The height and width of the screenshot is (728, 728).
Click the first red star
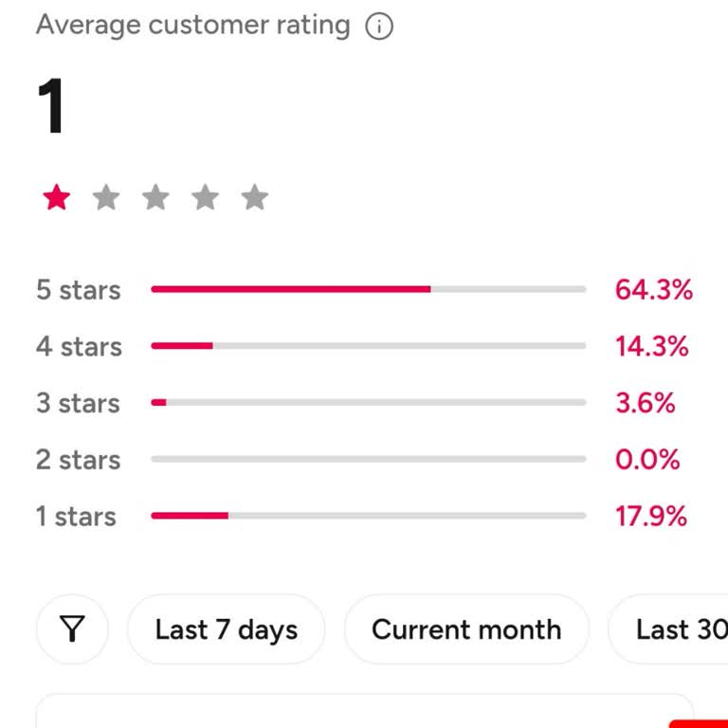[57, 198]
